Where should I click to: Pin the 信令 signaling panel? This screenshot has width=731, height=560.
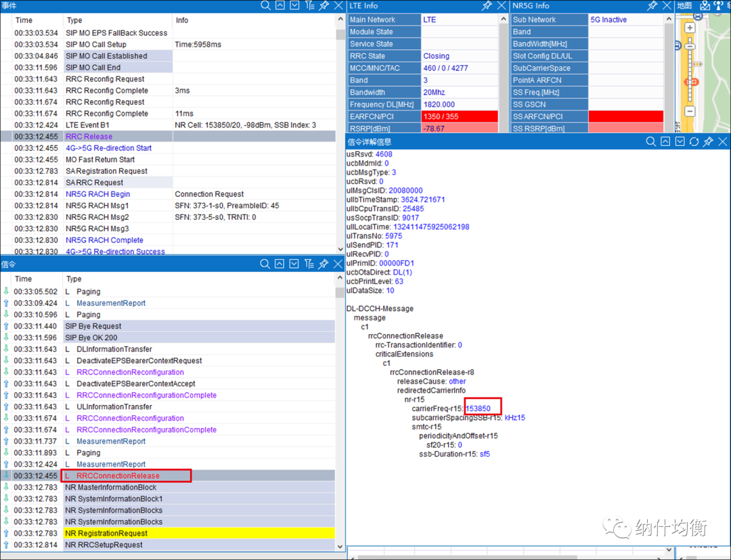click(324, 264)
